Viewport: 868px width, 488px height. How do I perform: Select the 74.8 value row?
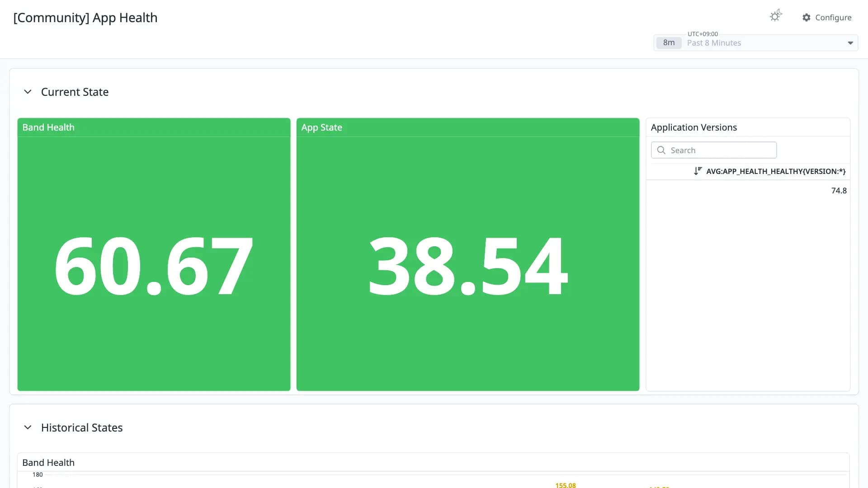point(748,191)
